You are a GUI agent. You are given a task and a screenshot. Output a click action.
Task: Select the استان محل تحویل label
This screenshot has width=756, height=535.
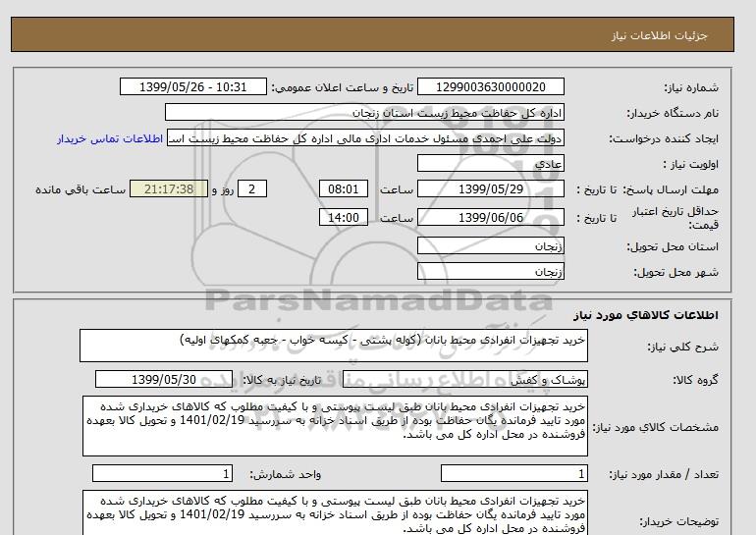pos(673,246)
